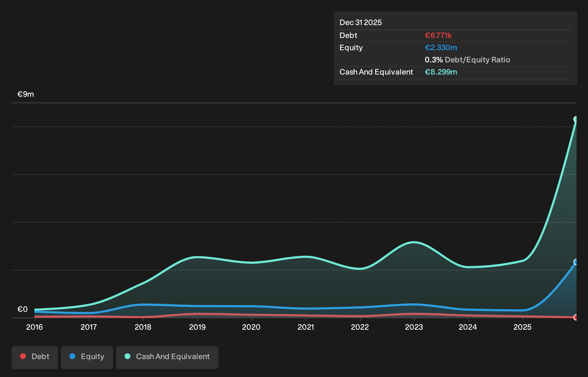The width and height of the screenshot is (588, 377).
Task: Click the €0 y-axis label
Action: (23, 309)
